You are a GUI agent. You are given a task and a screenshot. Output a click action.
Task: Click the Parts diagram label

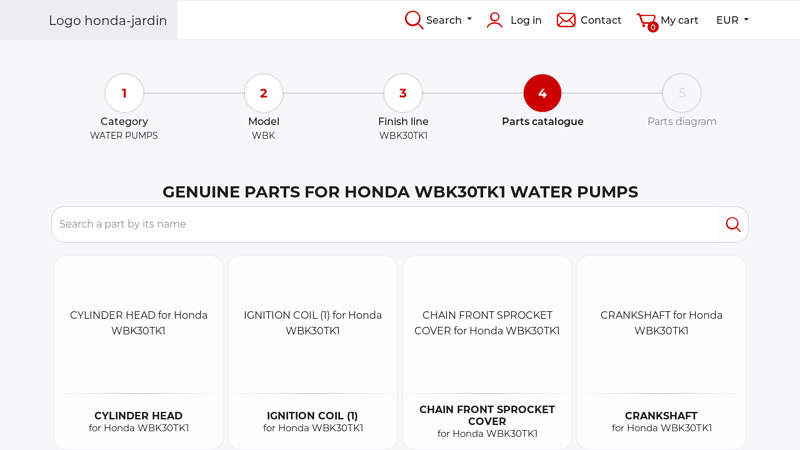coord(682,121)
